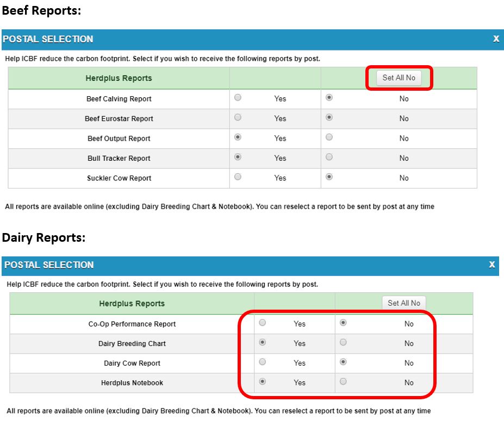Click the Dairy Reports heading
This screenshot has height=421, width=504.
pyautogui.click(x=43, y=237)
